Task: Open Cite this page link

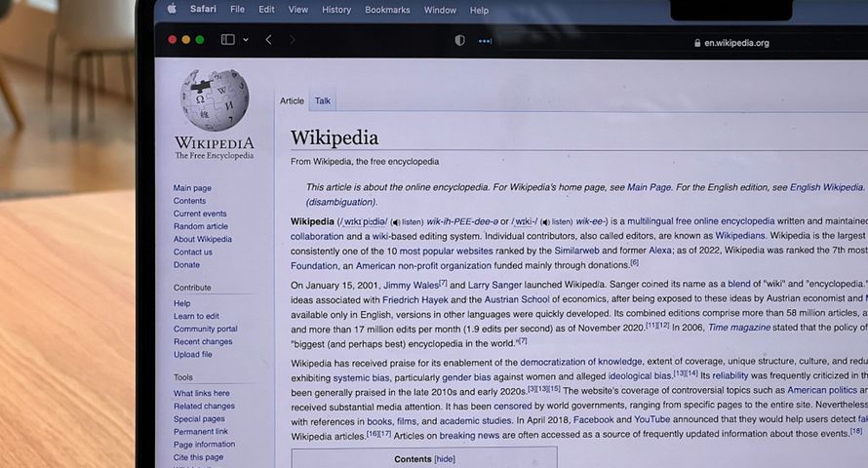Action: click(198, 457)
